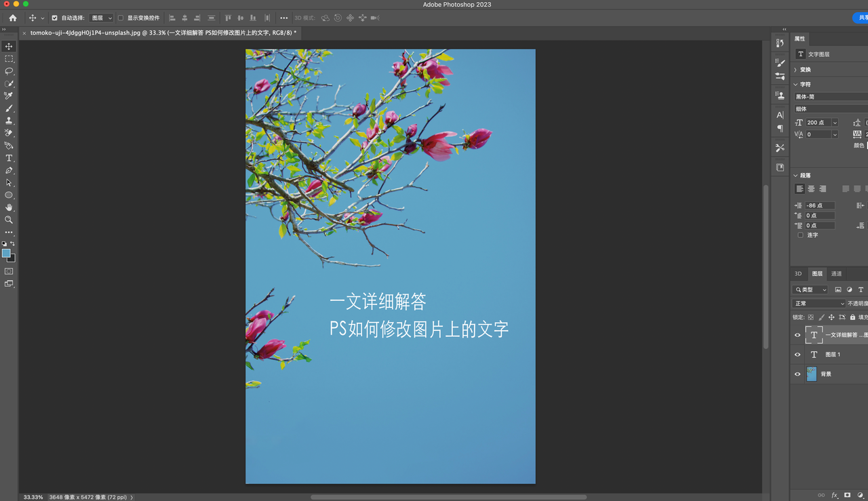Select the Lasso tool
Screen dimensions: 868x501
pyautogui.click(x=9, y=71)
